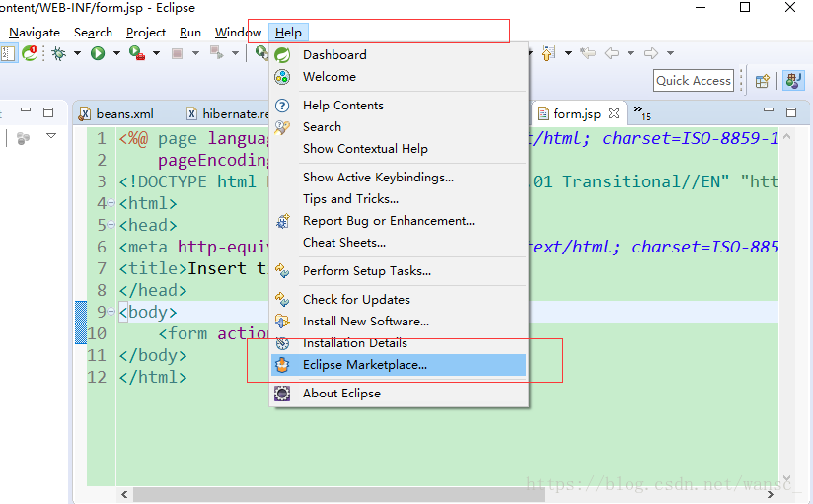Click the horizontal scrollbar right arrow

[x=771, y=495]
